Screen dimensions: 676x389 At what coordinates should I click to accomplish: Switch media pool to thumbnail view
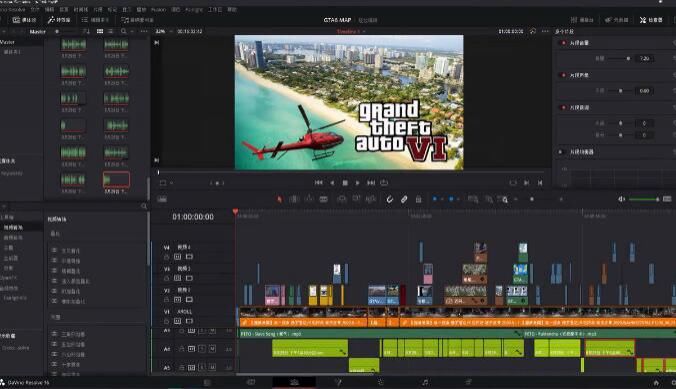(x=100, y=31)
